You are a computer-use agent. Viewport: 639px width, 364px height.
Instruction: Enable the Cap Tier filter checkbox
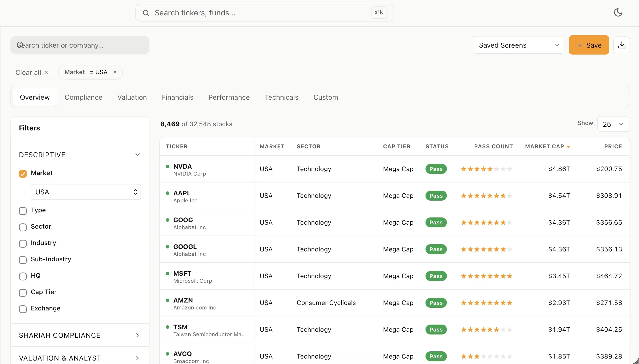(x=23, y=293)
